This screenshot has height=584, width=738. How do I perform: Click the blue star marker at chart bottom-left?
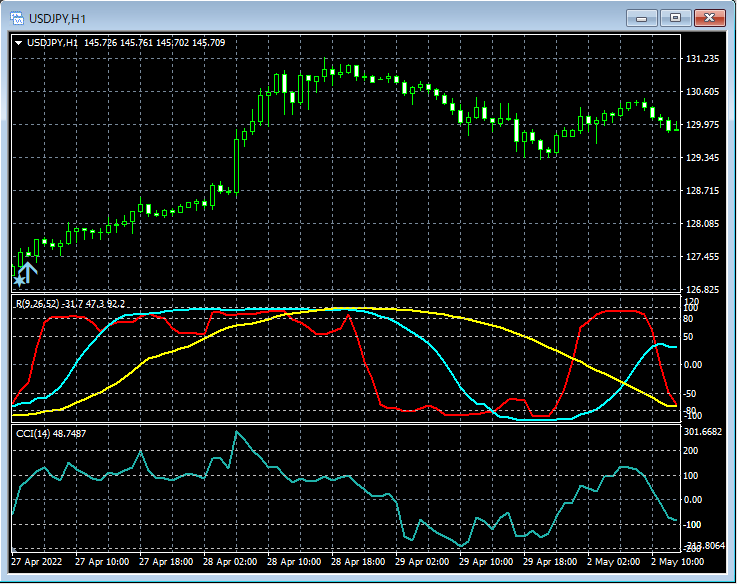[x=19, y=281]
